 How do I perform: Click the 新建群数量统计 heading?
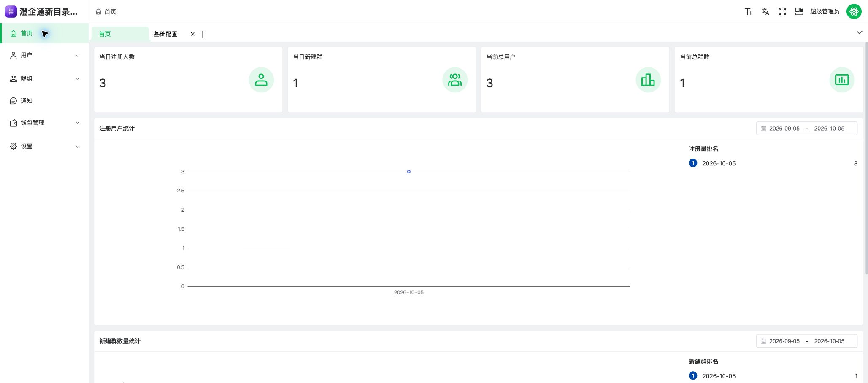120,341
